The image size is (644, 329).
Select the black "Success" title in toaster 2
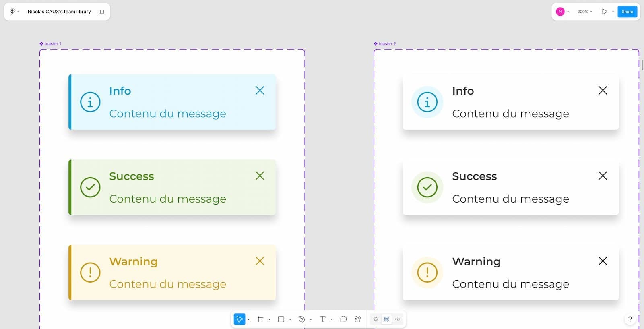tap(475, 176)
